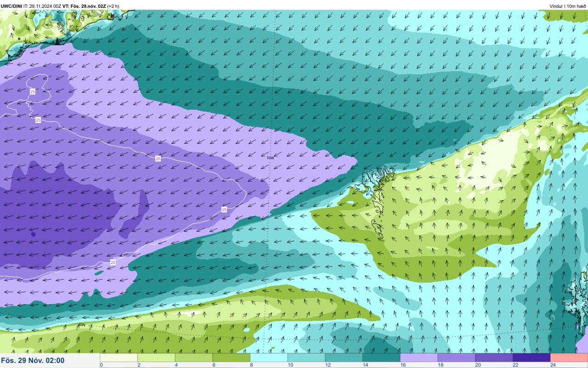Screen dimensions: 588x368
Task: Pick the 12–14 m/s medium teal legend swatch
Action: 344,357
